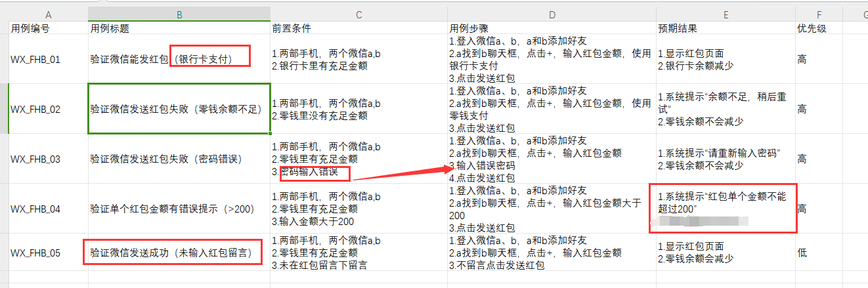Image resolution: width=868 pixels, height=288 pixels.
Task: Select cell WX_FHB_03
Action: [x=49, y=159]
